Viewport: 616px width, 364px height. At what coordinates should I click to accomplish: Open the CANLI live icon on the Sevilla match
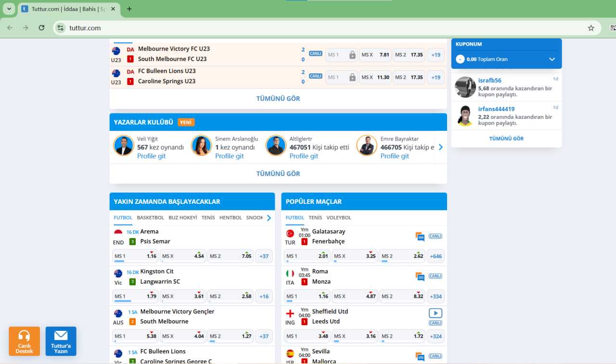pyautogui.click(x=436, y=356)
